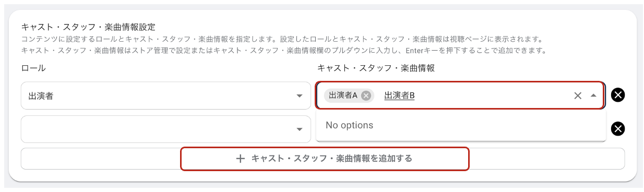Viewport: 644px width, 192px height.
Task: Click the キャスト・スタッフ・楽曲情報 column label
Action: [376, 68]
